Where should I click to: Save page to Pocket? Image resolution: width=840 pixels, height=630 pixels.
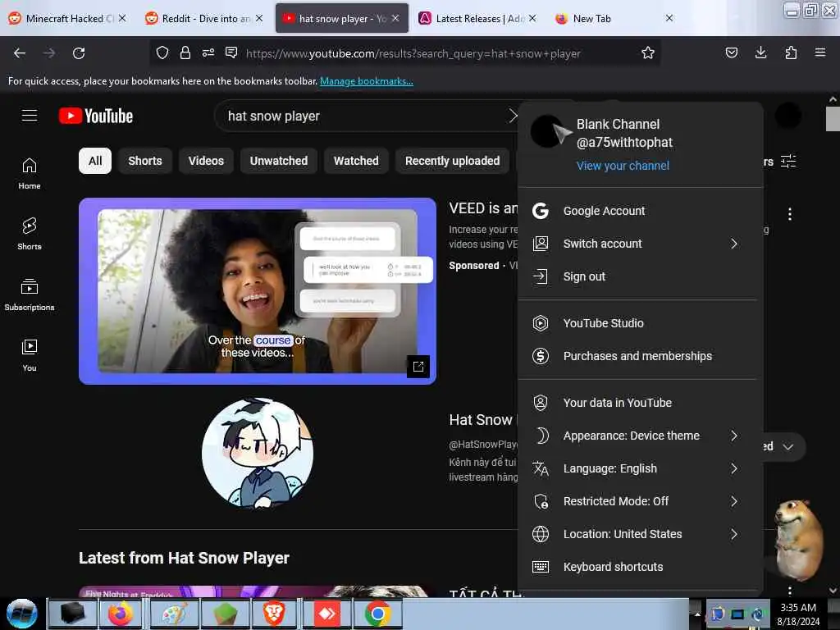pyautogui.click(x=731, y=52)
